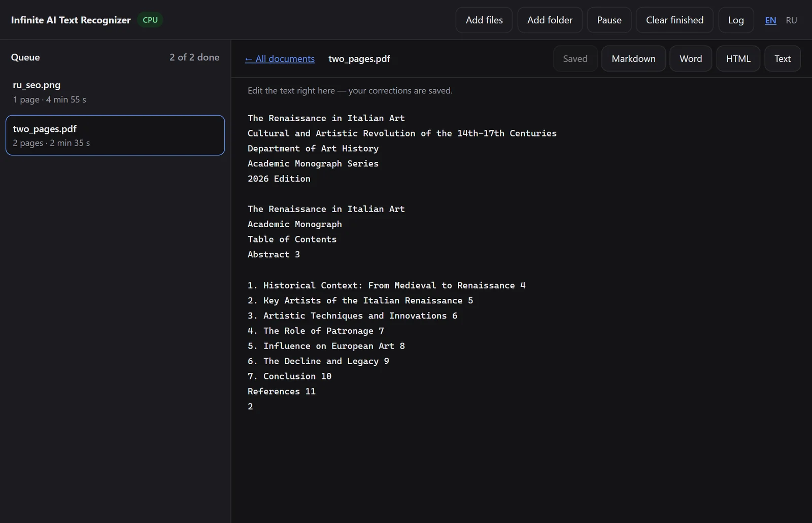The width and height of the screenshot is (812, 523).
Task: Click the line '6. The Decline and Legacy 9'
Action: [x=318, y=361]
